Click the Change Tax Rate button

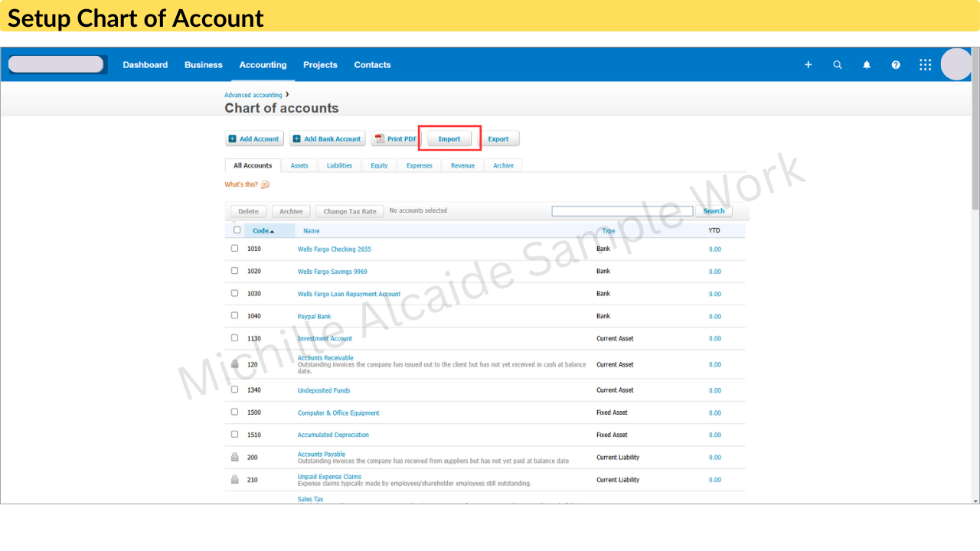[350, 211]
